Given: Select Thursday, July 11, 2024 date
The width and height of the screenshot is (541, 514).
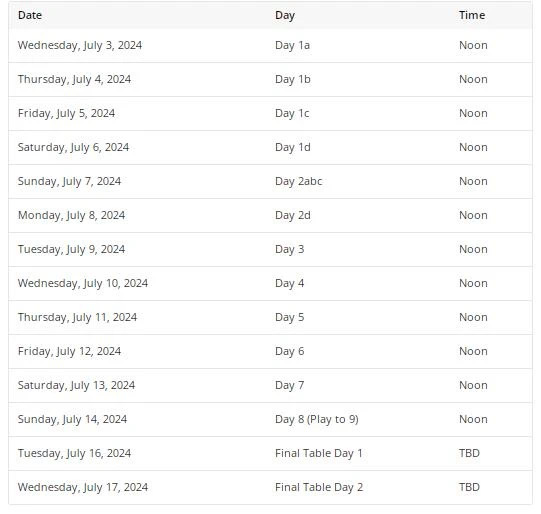Looking at the screenshot, I should tap(77, 317).
